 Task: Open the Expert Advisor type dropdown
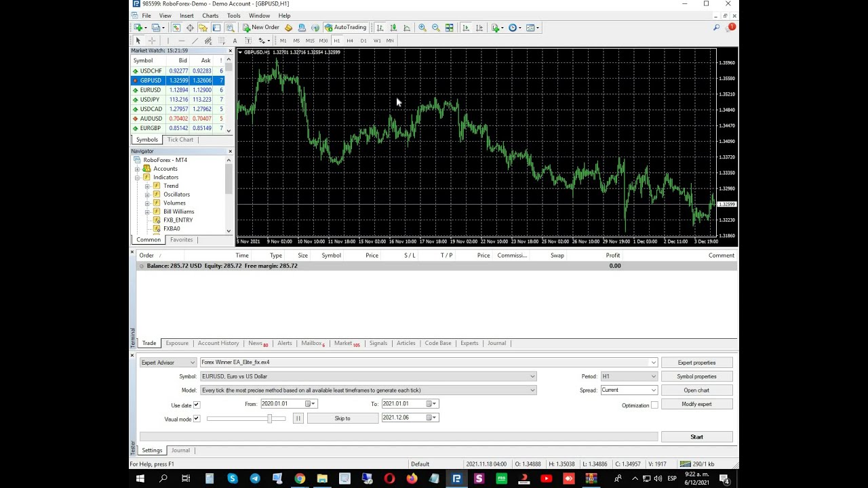[x=168, y=363]
